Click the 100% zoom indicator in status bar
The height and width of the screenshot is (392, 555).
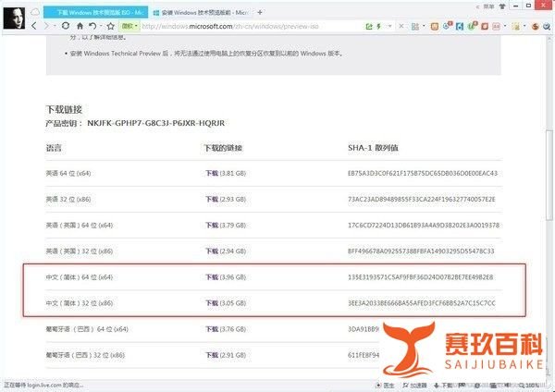point(529,386)
